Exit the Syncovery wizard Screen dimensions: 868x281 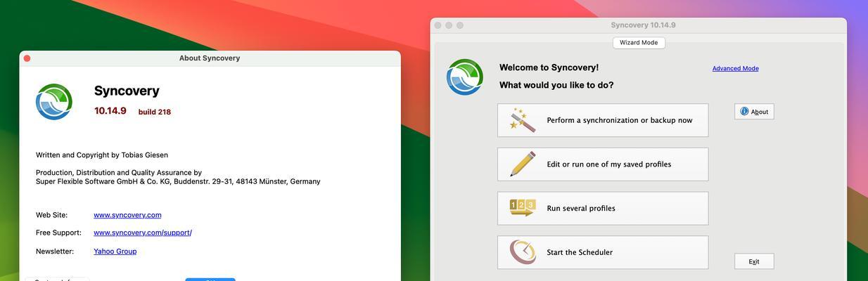click(x=754, y=261)
